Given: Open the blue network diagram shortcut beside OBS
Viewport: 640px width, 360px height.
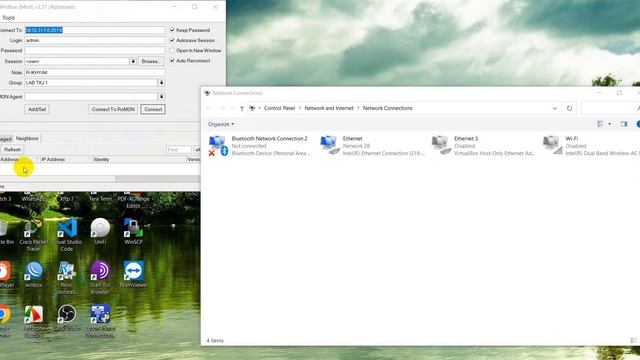Looking at the screenshot, I should point(100,321).
